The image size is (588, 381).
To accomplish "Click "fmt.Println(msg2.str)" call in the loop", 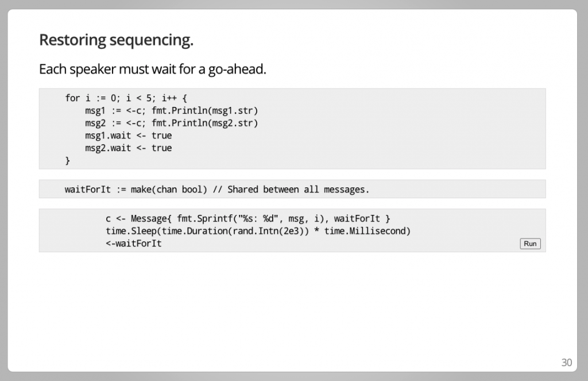I will (x=205, y=123).
